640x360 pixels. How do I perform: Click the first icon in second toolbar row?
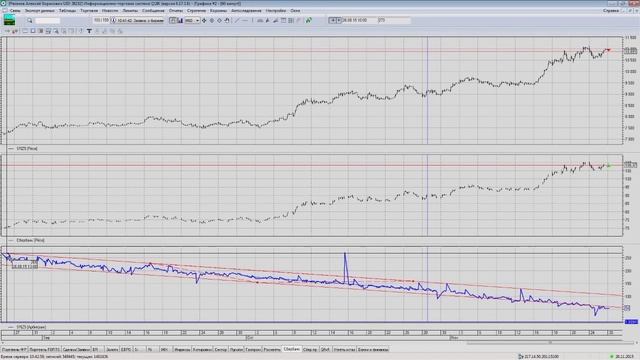coord(7,31)
